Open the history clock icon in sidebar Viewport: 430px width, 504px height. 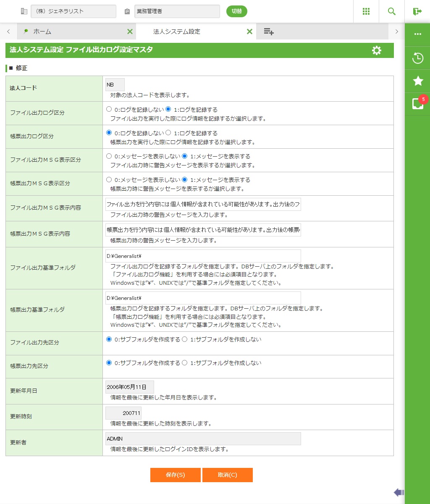coord(418,58)
